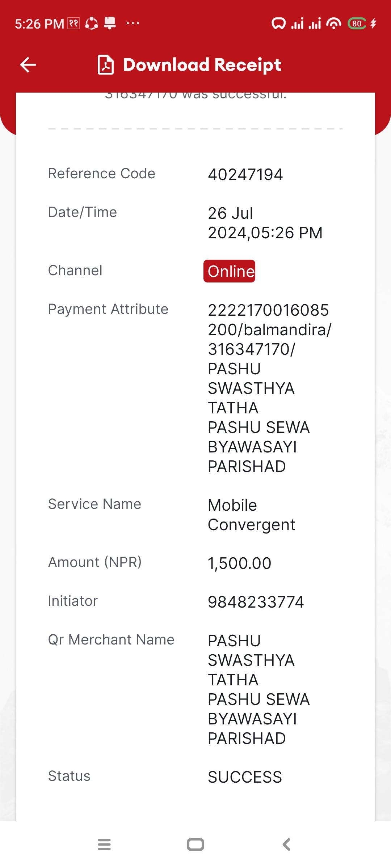Tap the Mobile Convergent service name

pyautogui.click(x=251, y=515)
